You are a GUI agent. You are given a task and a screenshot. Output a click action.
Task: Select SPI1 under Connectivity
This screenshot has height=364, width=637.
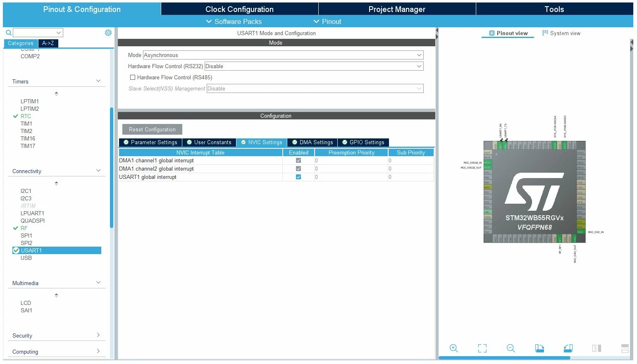click(x=26, y=236)
